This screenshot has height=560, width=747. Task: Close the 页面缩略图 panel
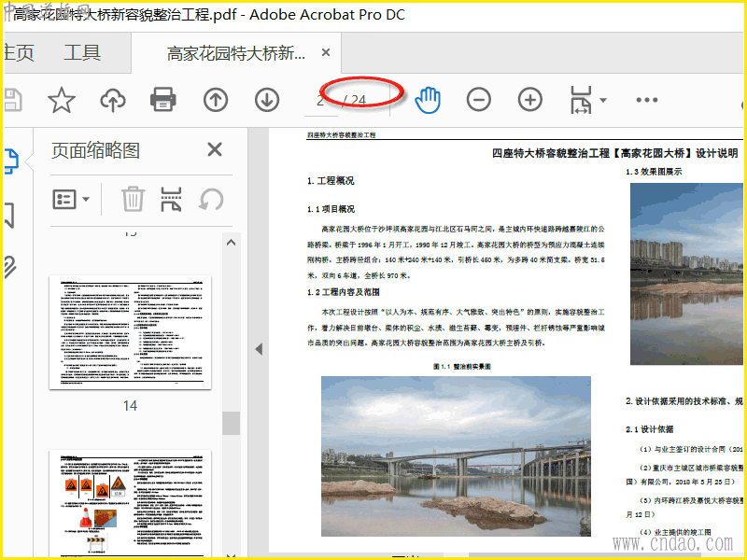point(215,149)
